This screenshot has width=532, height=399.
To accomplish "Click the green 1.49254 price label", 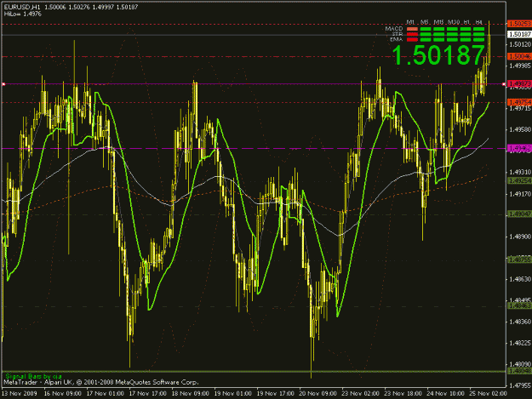I will coord(519,180).
